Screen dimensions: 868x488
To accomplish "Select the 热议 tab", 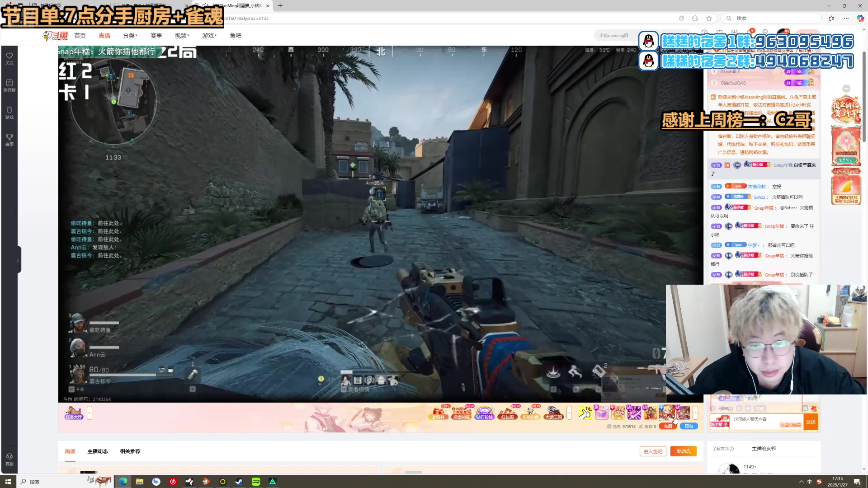I will [x=70, y=451].
